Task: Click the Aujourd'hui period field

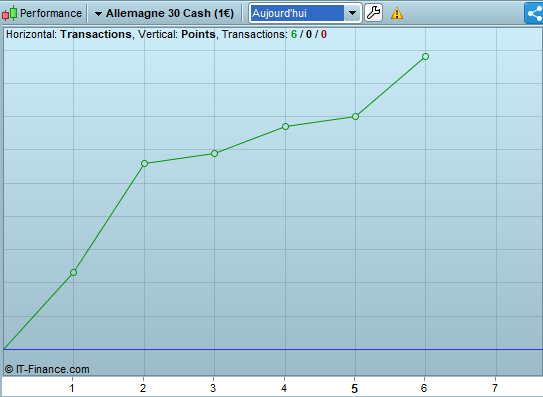Action: [297, 13]
